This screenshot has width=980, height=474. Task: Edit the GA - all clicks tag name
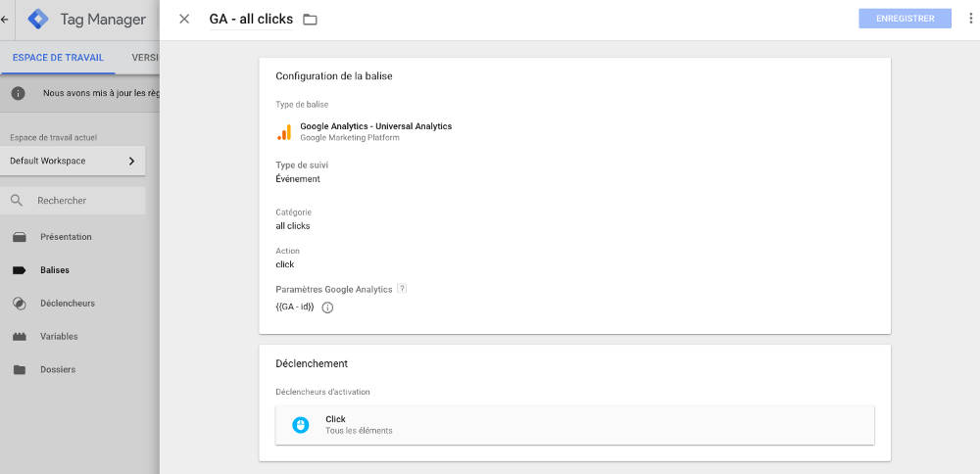[251, 19]
